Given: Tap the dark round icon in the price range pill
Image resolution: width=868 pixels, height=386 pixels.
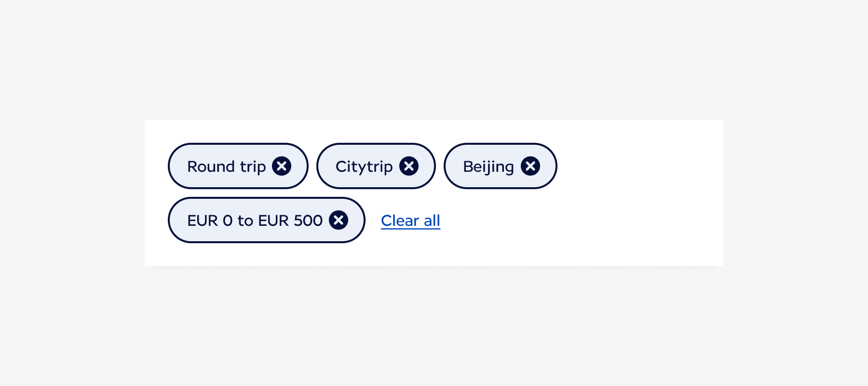Looking at the screenshot, I should tap(339, 220).
